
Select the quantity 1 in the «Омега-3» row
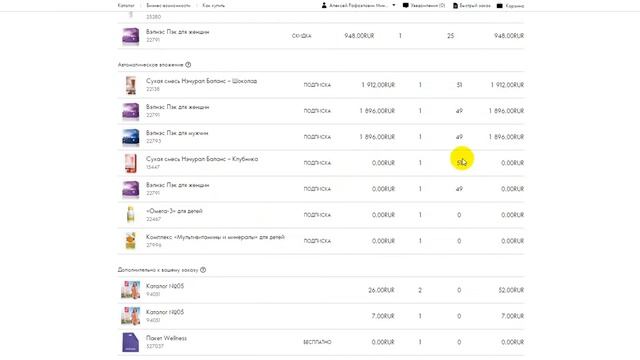420,215
